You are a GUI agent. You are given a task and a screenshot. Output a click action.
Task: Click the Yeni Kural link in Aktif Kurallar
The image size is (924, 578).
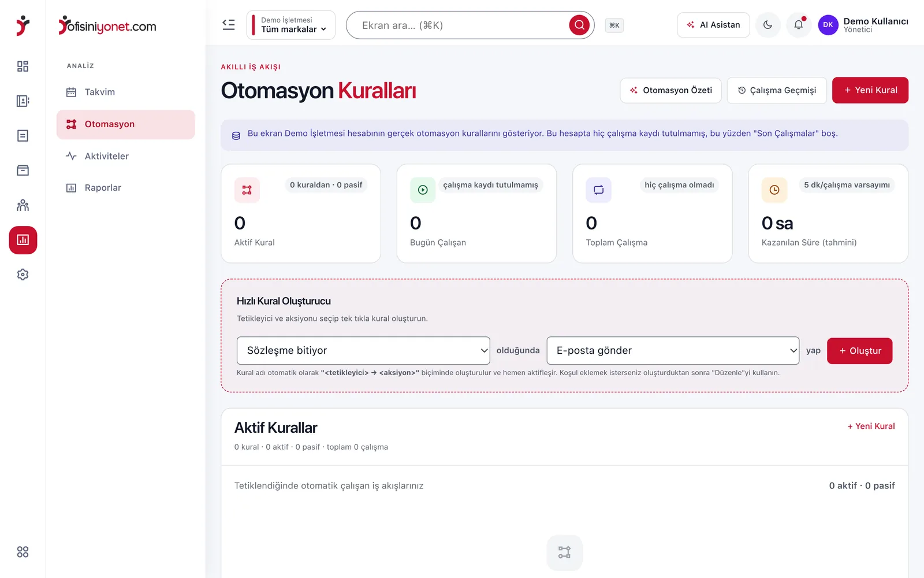(x=871, y=426)
